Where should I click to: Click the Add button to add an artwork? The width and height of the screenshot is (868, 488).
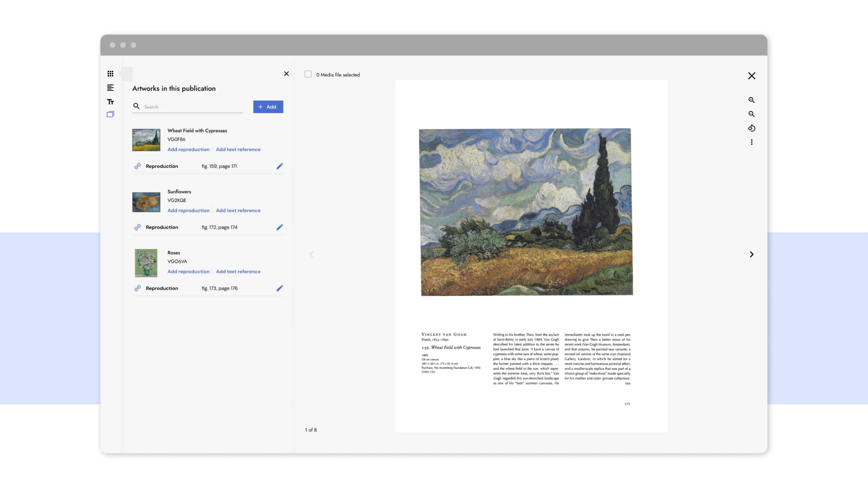point(268,106)
